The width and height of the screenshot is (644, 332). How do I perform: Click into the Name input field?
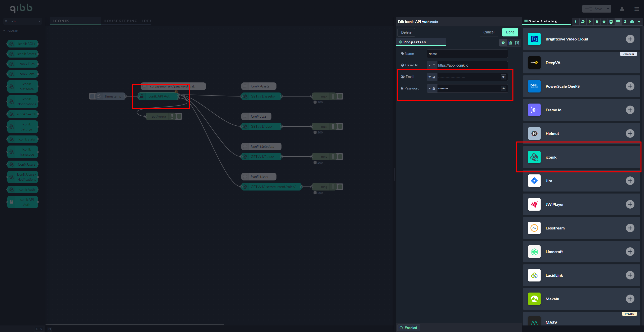(x=467, y=54)
